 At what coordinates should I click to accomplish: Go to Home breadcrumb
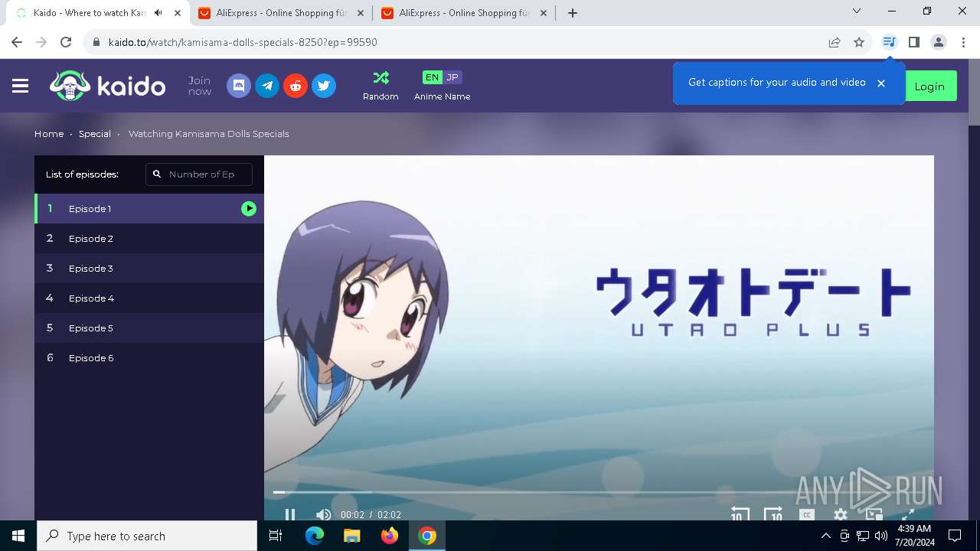coord(49,134)
